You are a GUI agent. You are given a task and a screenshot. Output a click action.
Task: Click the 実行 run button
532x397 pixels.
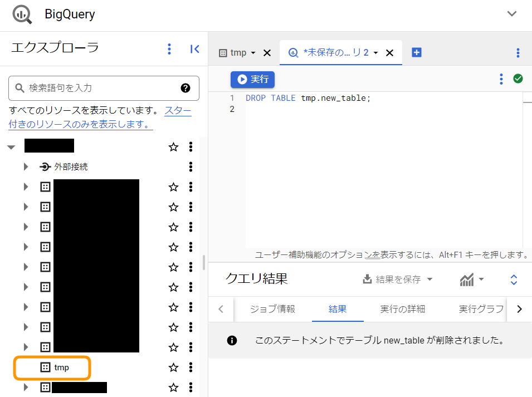coord(252,79)
